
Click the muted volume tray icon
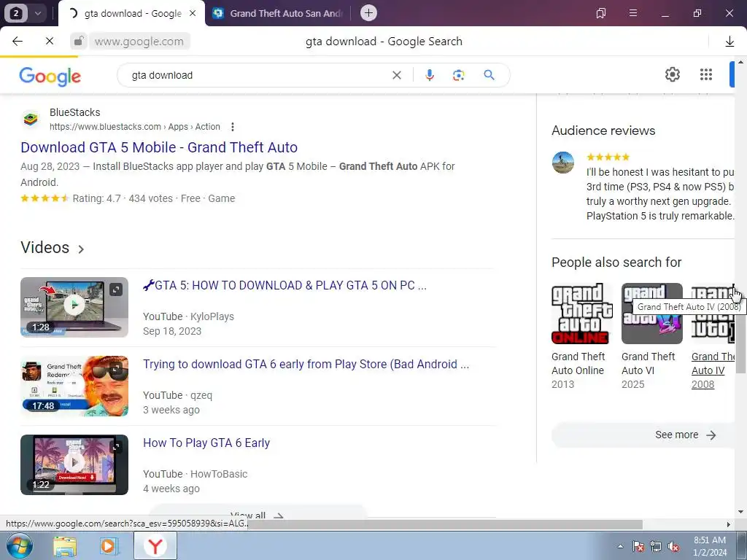coord(673,546)
